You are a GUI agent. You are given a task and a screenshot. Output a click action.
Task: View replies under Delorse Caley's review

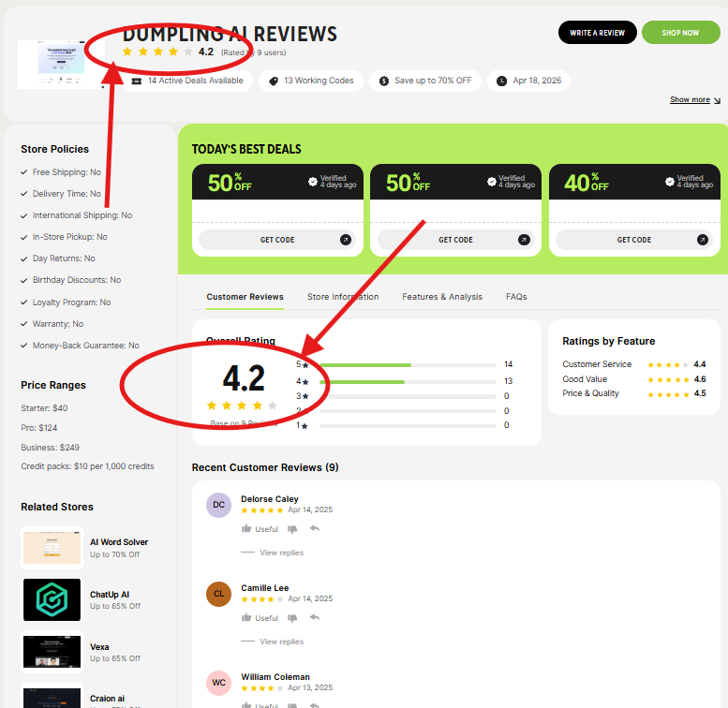(281, 553)
